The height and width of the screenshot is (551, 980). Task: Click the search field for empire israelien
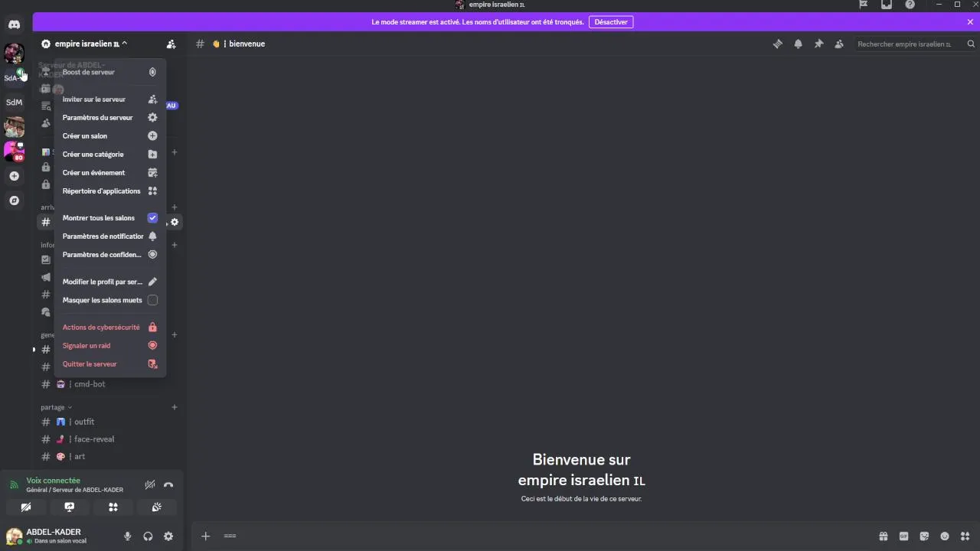pos(914,44)
